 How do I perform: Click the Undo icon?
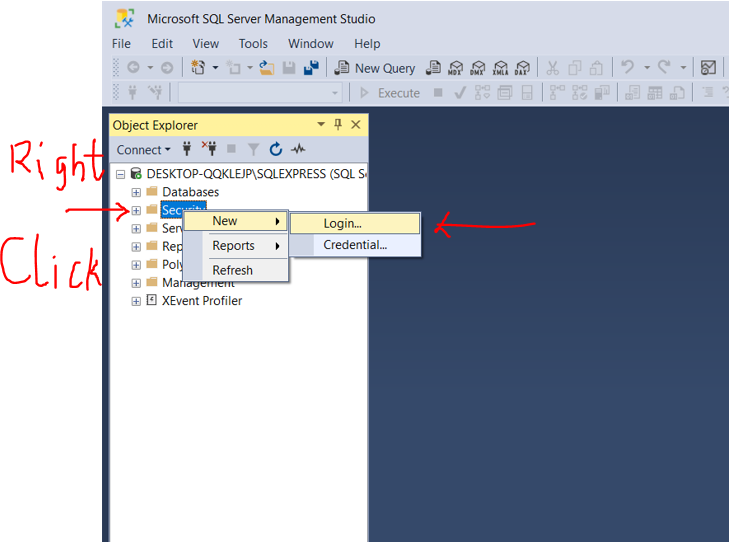click(x=628, y=68)
